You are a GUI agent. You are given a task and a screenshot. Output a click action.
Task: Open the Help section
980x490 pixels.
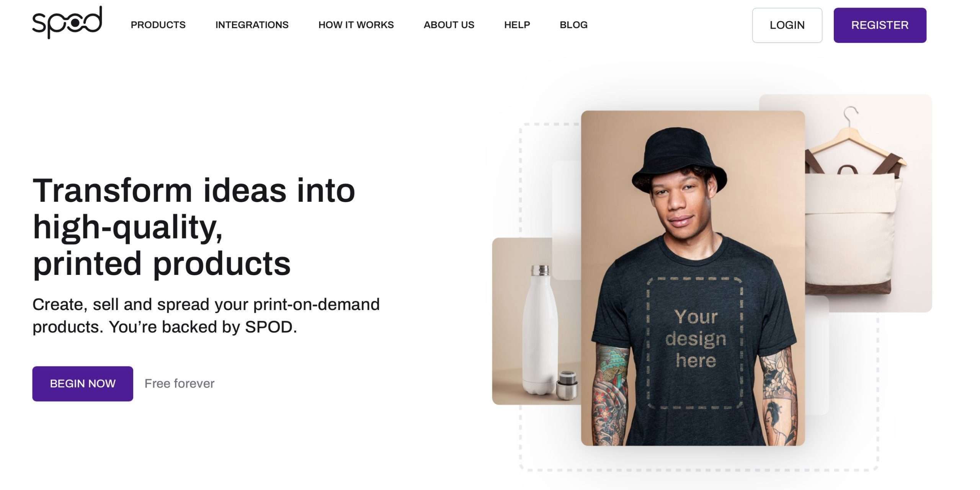coord(517,25)
